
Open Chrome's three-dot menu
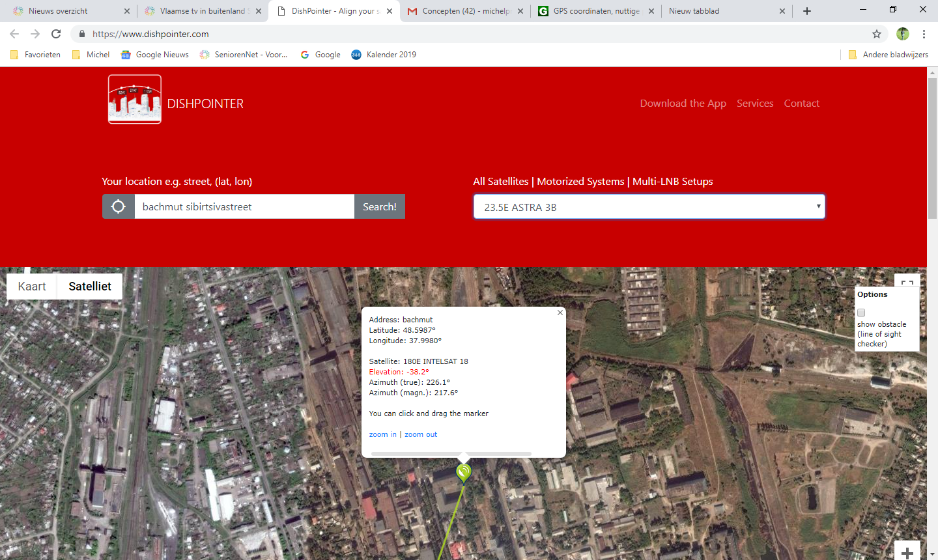(924, 34)
